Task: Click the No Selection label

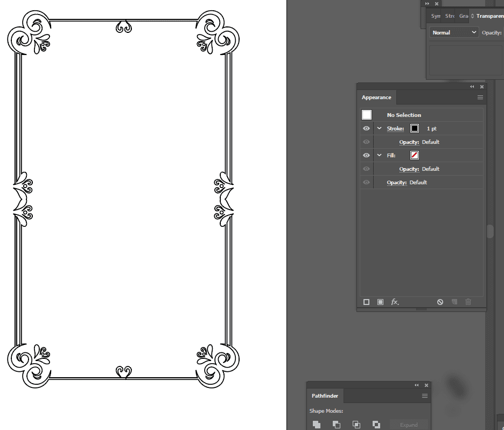Action: 404,115
